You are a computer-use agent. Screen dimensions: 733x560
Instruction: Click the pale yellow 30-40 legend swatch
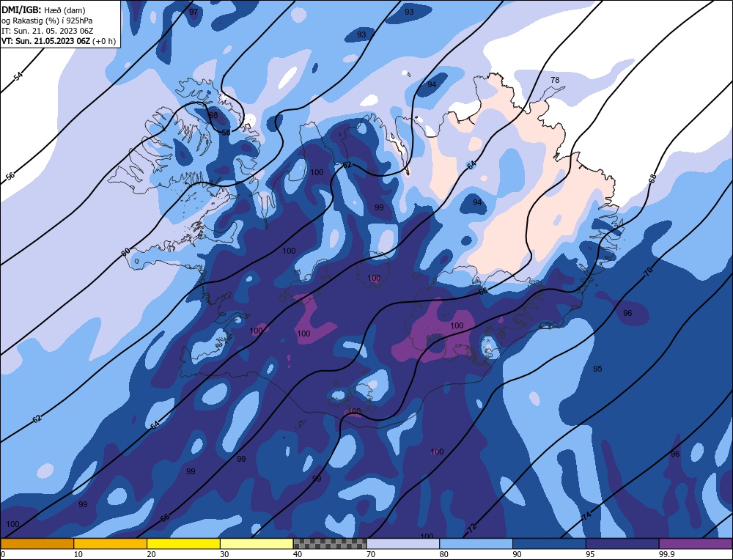(257, 544)
